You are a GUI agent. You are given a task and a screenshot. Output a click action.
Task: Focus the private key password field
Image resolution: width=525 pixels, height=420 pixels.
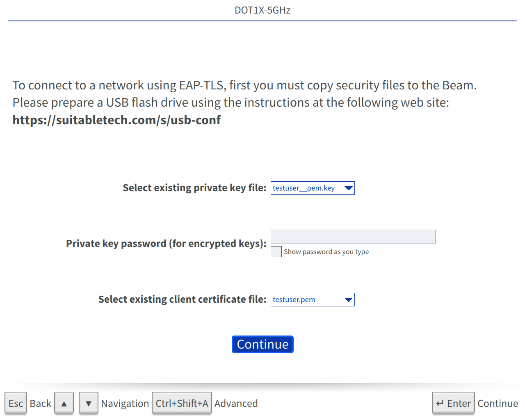(x=353, y=237)
